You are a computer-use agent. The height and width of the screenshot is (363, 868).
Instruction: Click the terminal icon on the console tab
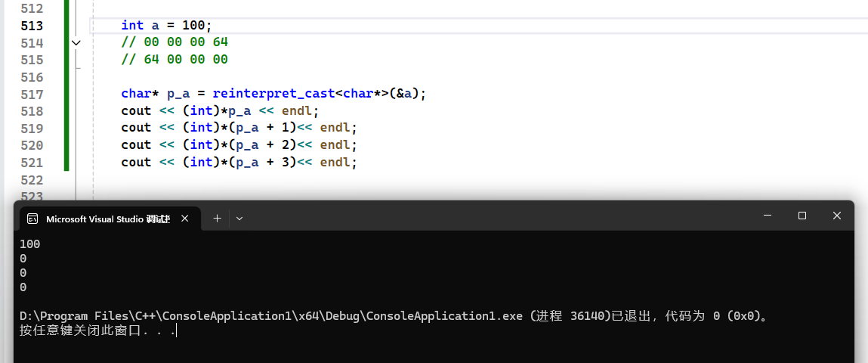[x=32, y=219]
